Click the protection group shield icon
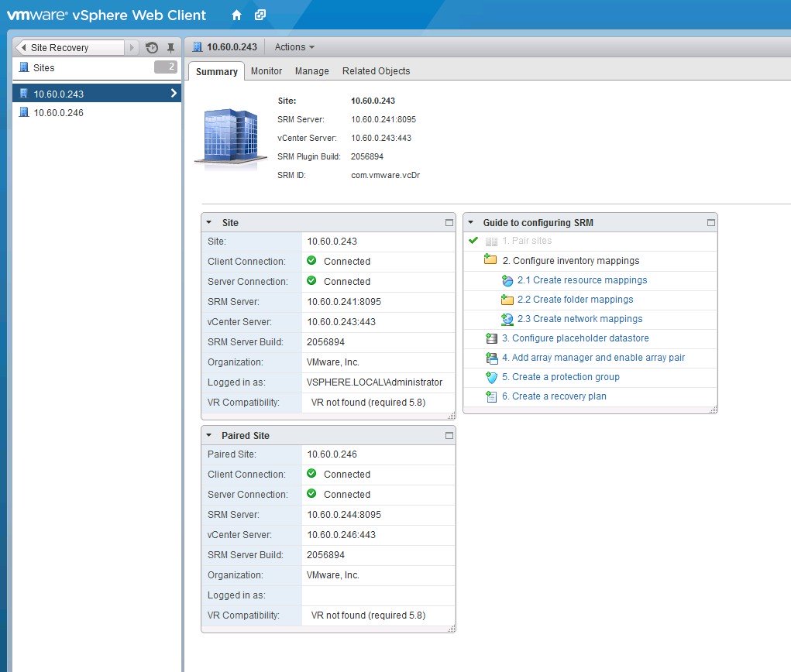The width and height of the screenshot is (791, 672). [490, 377]
